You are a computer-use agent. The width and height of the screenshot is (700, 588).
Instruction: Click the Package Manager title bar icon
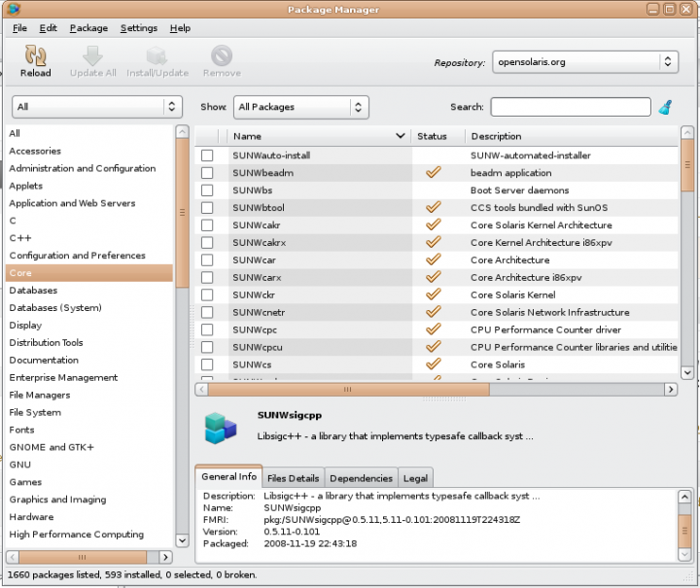[14, 9]
